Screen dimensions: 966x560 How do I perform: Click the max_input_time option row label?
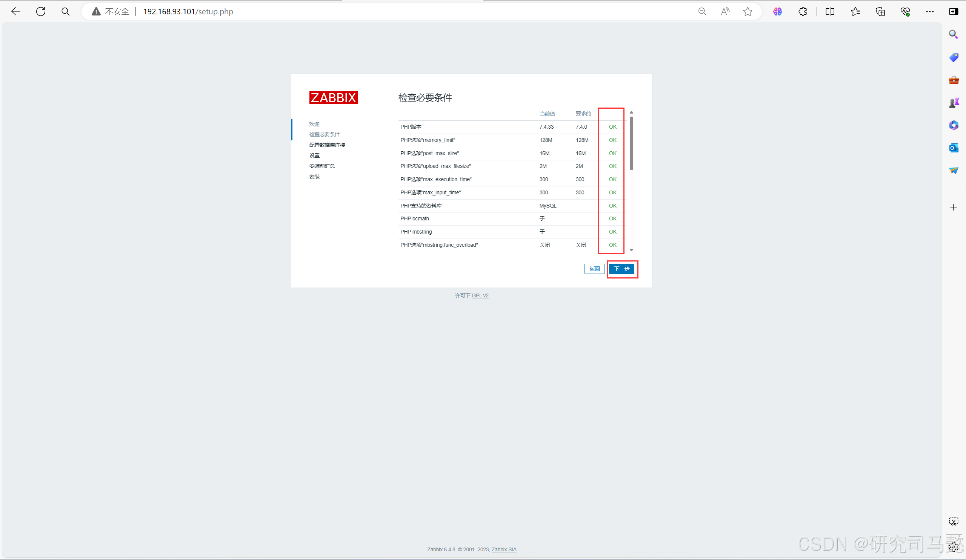click(431, 192)
